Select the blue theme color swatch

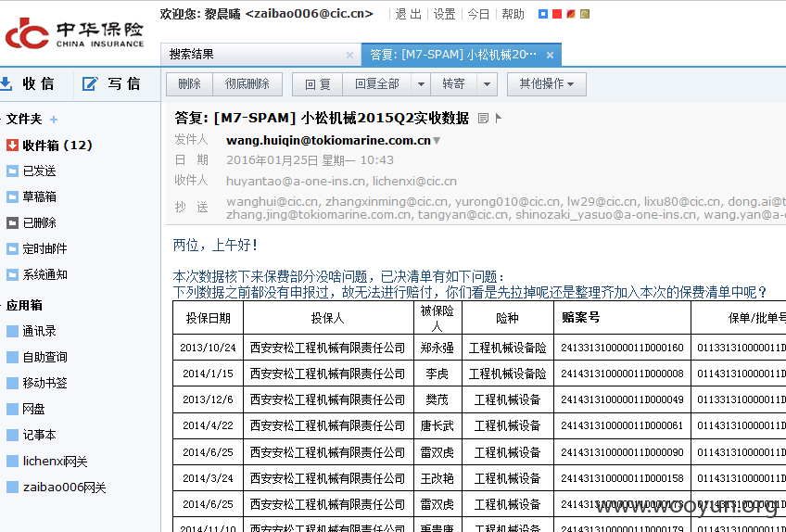click(x=543, y=14)
